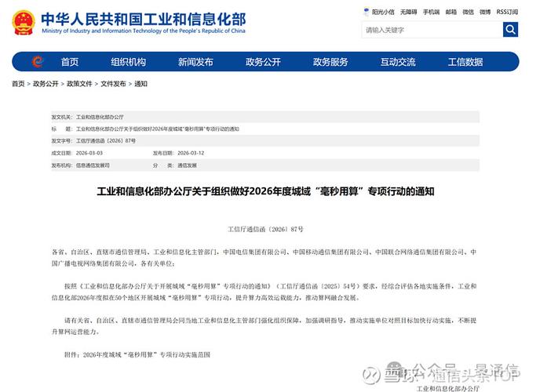Click 政策文件 in the breadcrumb
The height and width of the screenshot is (392, 536).
79,84
